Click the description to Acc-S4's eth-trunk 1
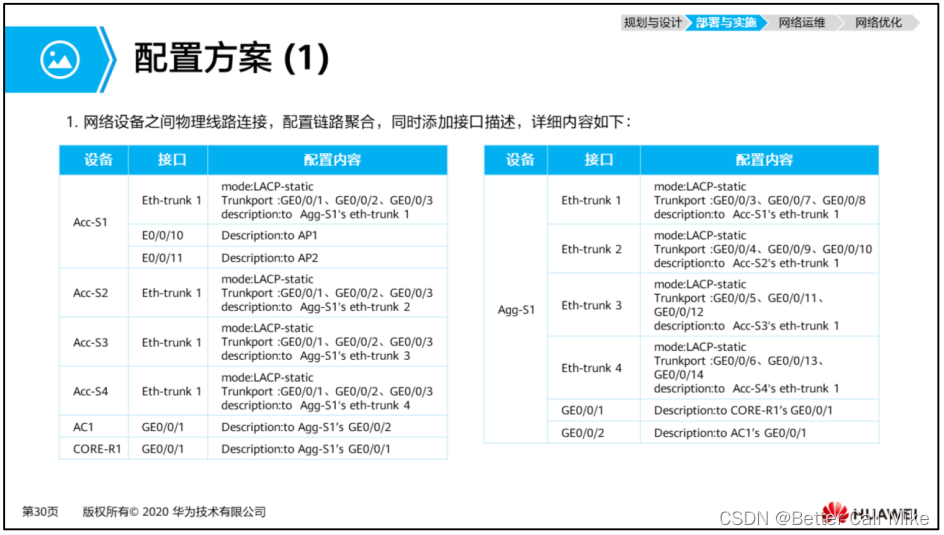 tap(747, 389)
